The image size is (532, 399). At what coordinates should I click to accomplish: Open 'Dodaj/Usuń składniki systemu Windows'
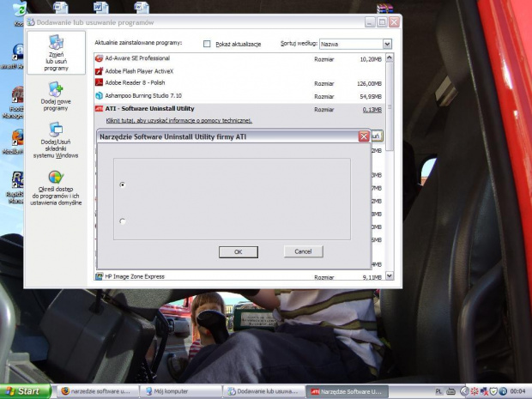pyautogui.click(x=56, y=141)
